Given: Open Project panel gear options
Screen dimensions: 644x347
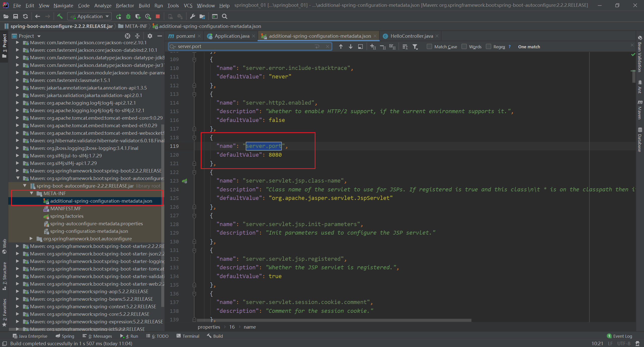Looking at the screenshot, I should click(x=150, y=36).
